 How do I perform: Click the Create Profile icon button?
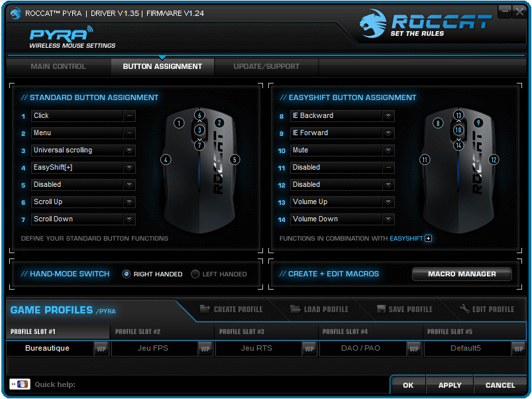(205, 309)
